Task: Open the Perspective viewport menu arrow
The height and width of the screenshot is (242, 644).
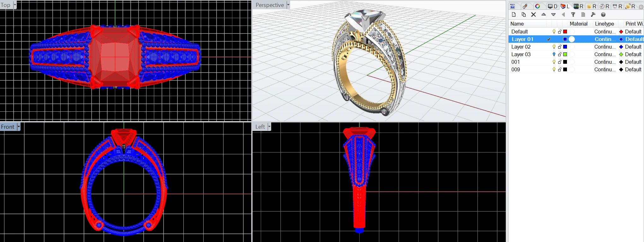Action: pos(288,5)
